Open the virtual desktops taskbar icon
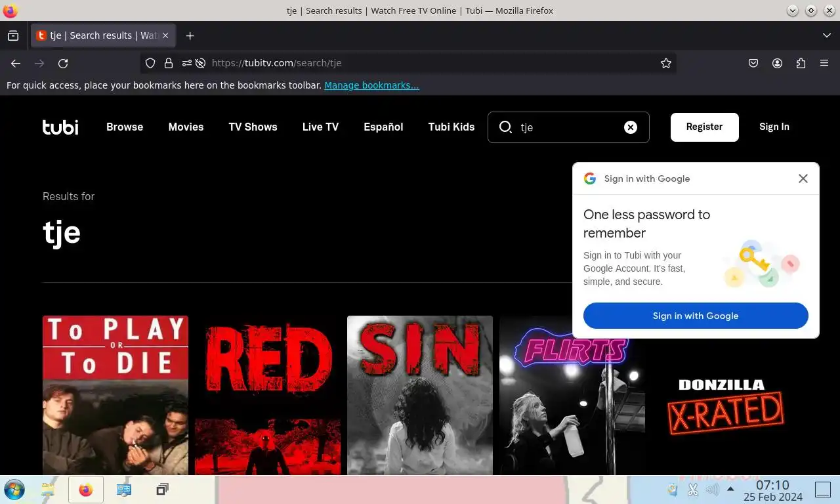 162,490
